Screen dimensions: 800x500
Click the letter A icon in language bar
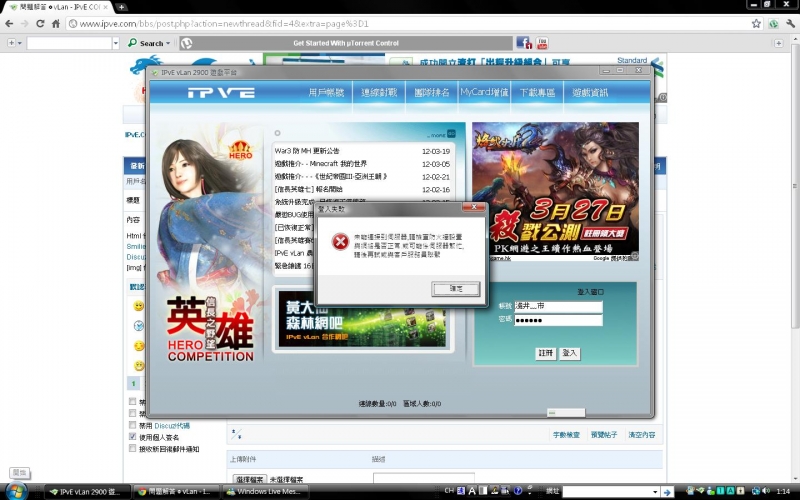(x=472, y=491)
